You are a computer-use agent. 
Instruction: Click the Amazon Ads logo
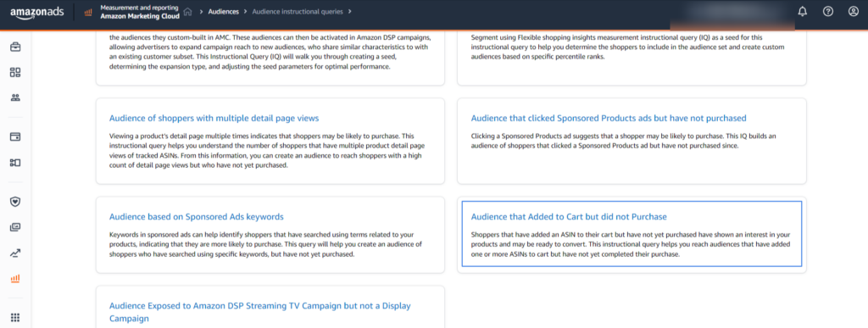coord(36,12)
